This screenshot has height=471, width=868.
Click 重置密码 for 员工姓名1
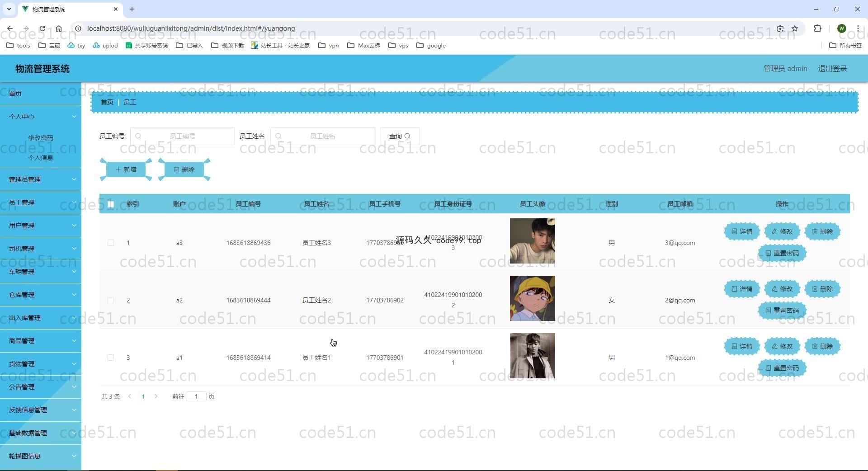coord(782,368)
